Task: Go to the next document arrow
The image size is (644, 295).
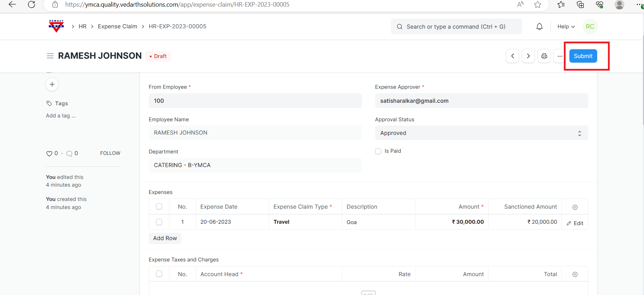Action: point(528,56)
